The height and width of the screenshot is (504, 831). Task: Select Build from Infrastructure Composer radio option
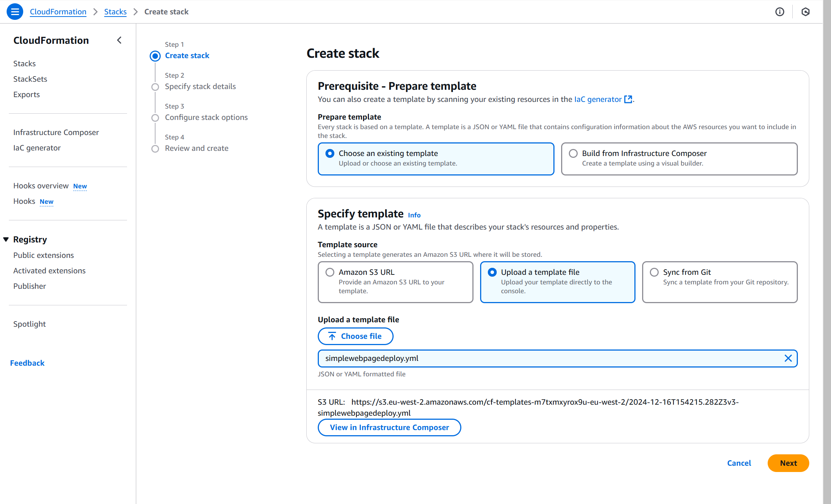click(x=573, y=153)
